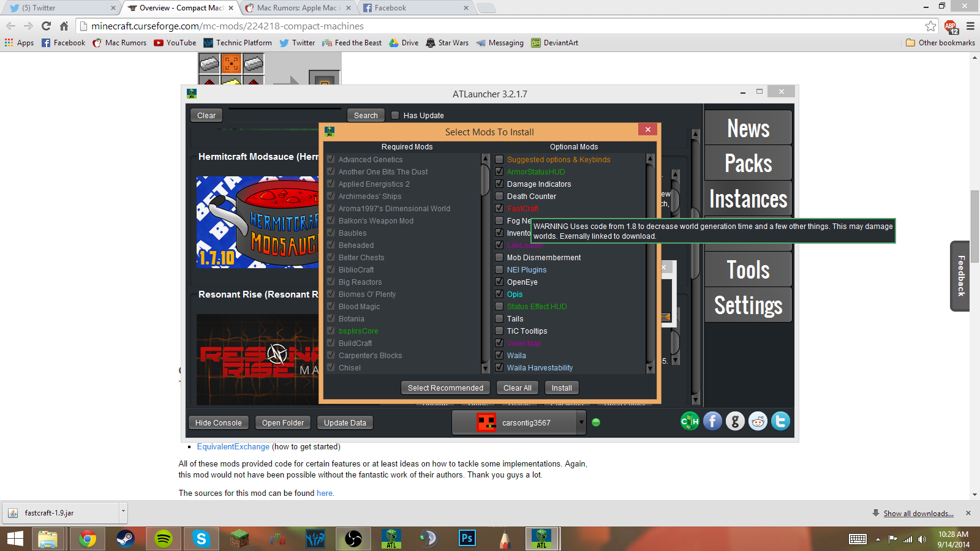Check the Damage Indicators optional mod
Image resolution: width=980 pixels, height=551 pixels.
pyautogui.click(x=499, y=184)
